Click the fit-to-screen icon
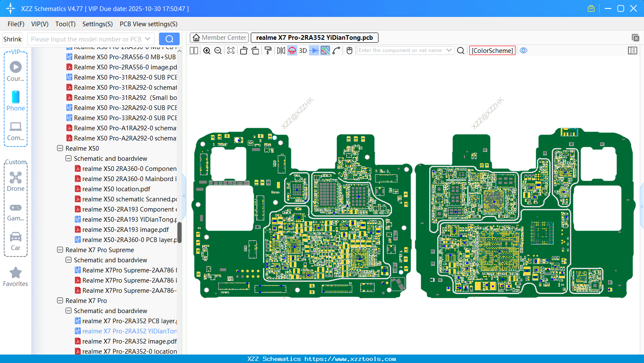 231,51
